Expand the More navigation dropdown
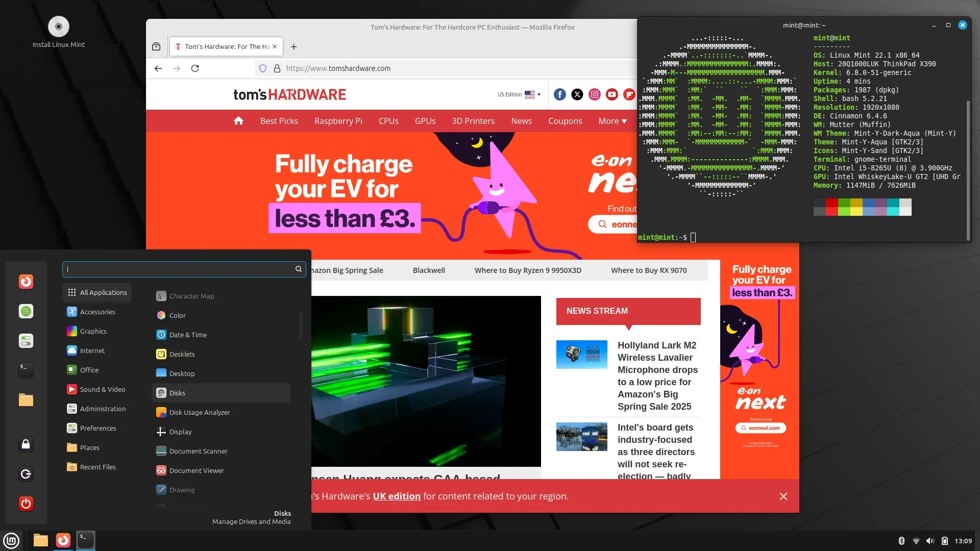This screenshot has width=980, height=551. coord(612,121)
